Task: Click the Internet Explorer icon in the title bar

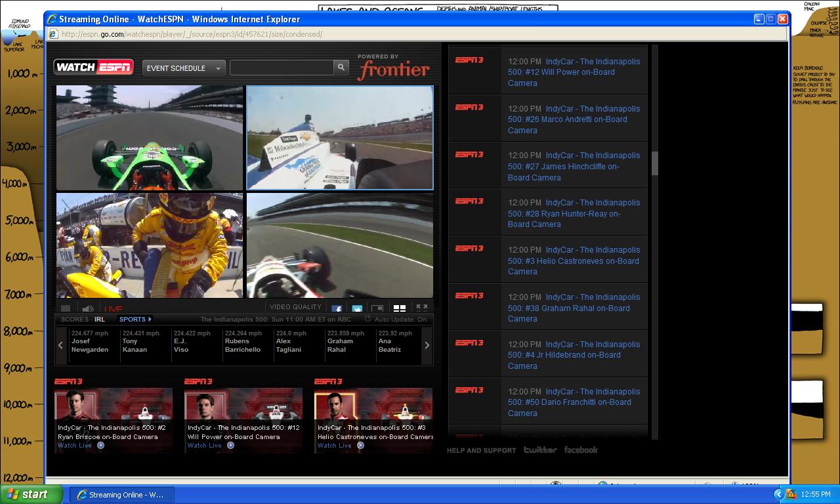Action: pyautogui.click(x=52, y=19)
